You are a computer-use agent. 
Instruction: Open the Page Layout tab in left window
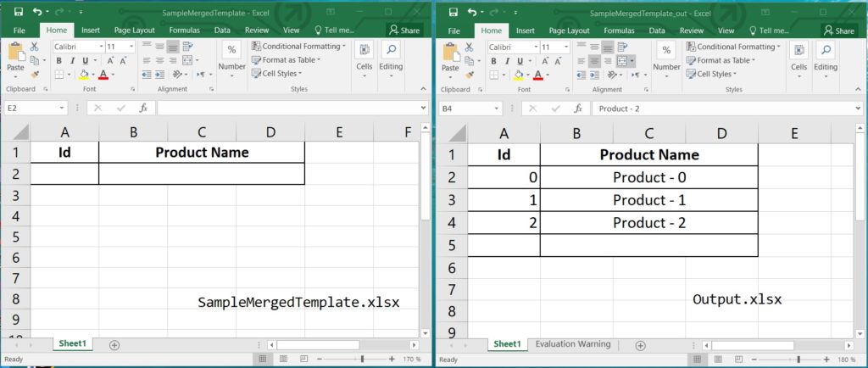click(134, 30)
